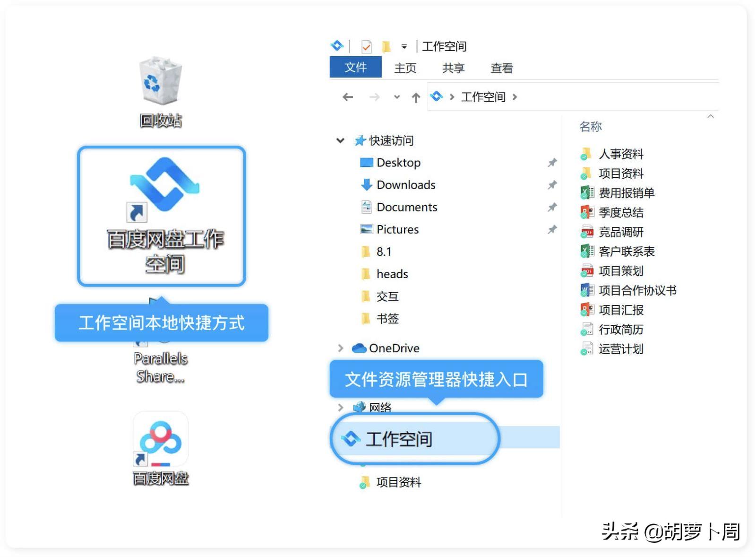
Task: Unpin Desktop from Quick Access
Action: (x=552, y=163)
